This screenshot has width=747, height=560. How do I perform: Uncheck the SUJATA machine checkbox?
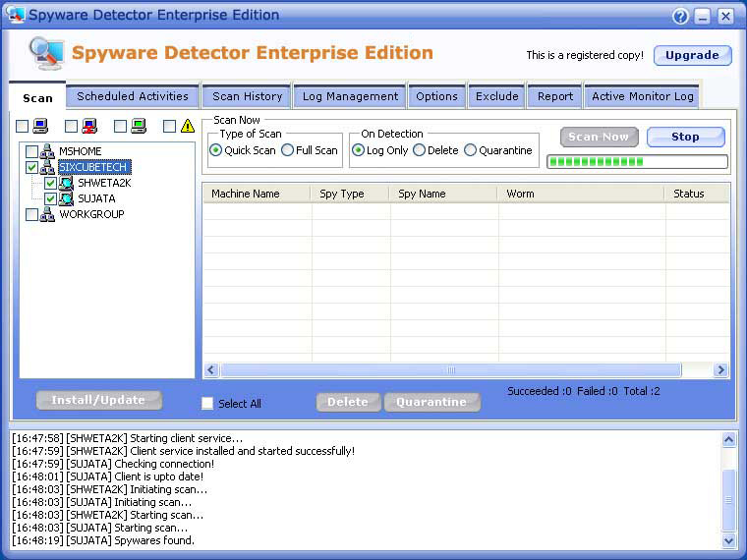pos(51,198)
